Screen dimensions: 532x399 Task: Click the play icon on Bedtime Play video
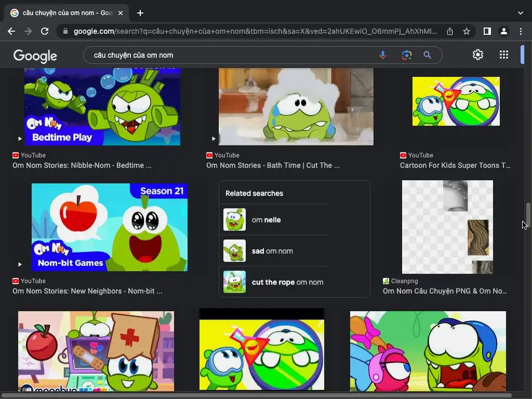pos(20,138)
